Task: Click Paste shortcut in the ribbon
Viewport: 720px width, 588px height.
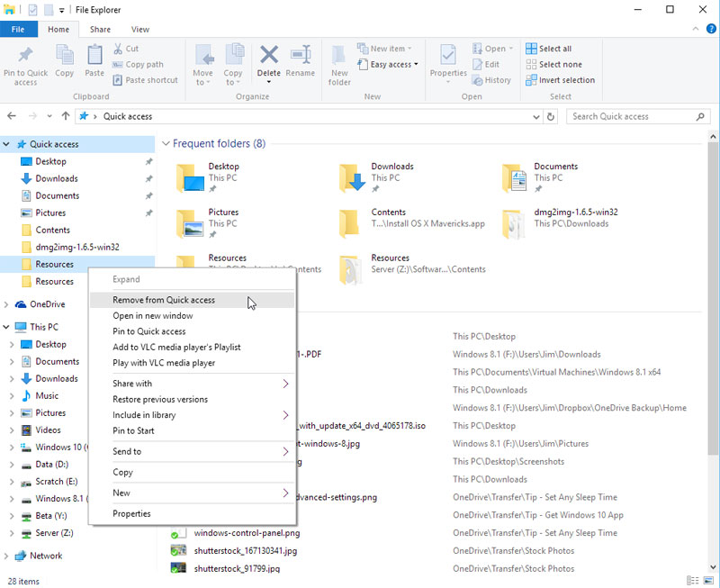Action: tap(145, 80)
